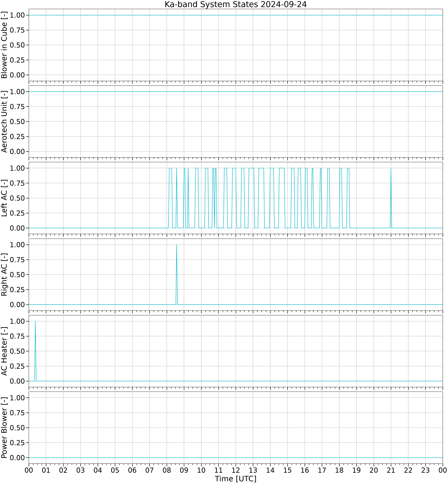
Task: Click the Blower in Cube line at 1.00
Action: (x=236, y=15)
